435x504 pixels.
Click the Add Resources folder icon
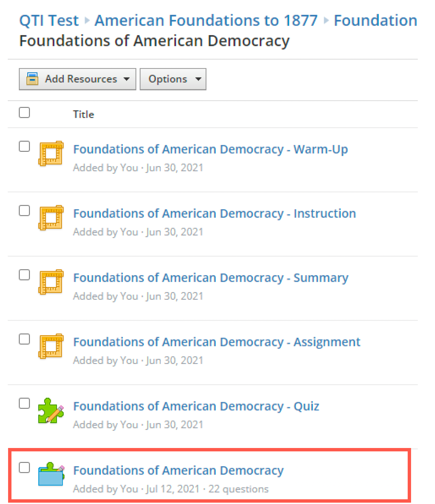pyautogui.click(x=32, y=79)
